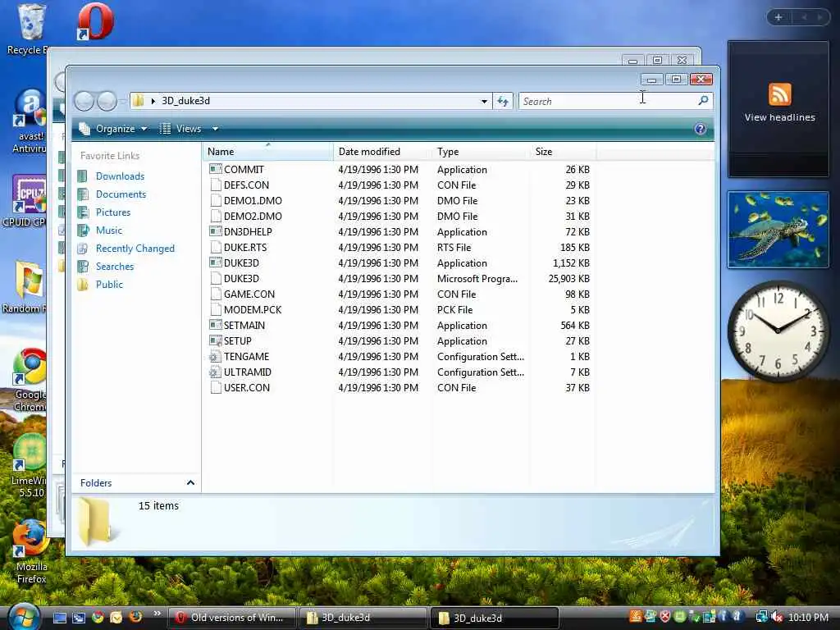Click the 25,903 KB size cell

coord(568,279)
